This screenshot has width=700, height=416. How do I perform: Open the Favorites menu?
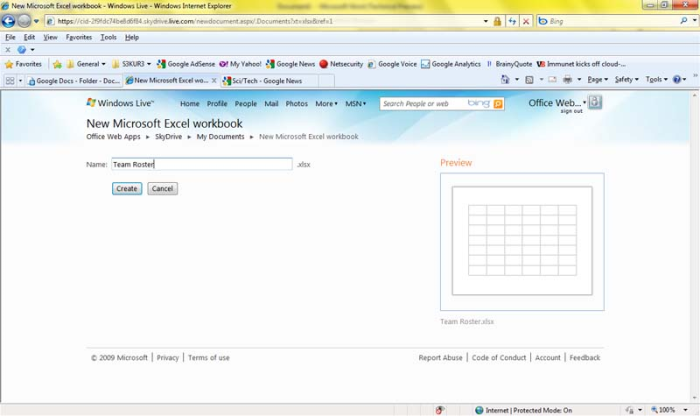79,37
